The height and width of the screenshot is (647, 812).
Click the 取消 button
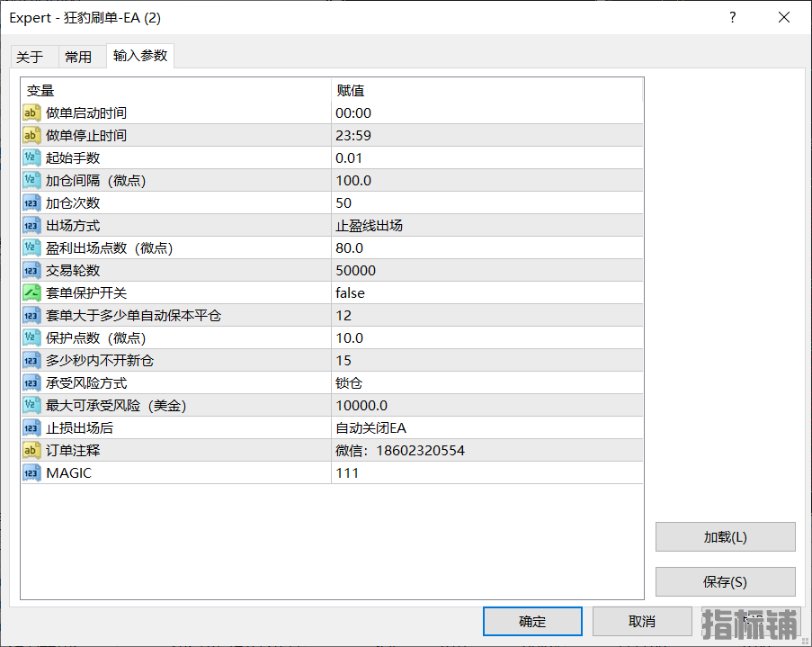point(642,621)
